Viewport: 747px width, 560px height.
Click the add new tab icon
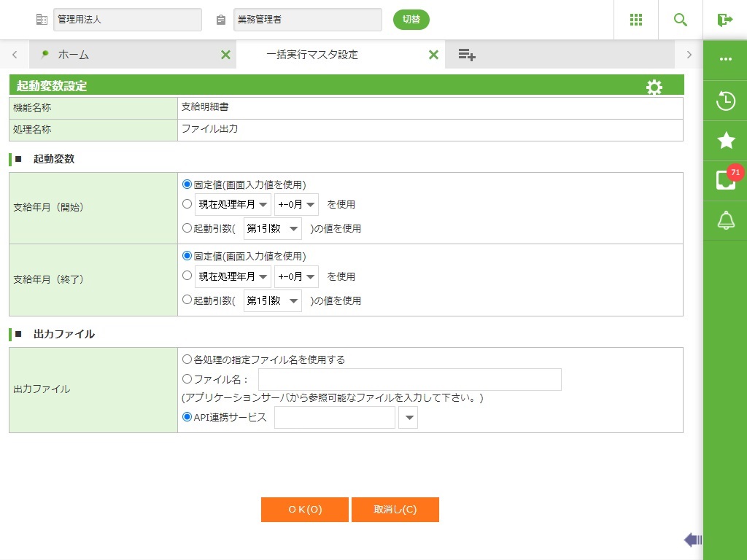(x=467, y=55)
